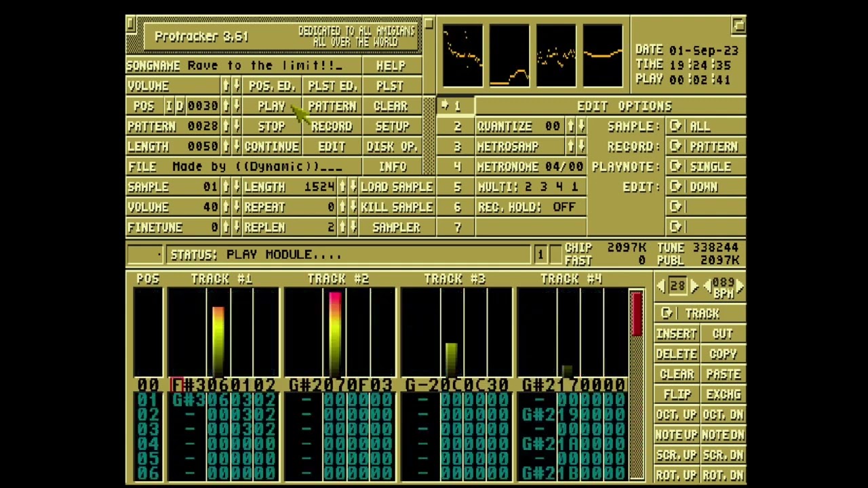Cycle the SINGLE playnote option
This screenshot has height=488, width=868.
pyautogui.click(x=706, y=167)
